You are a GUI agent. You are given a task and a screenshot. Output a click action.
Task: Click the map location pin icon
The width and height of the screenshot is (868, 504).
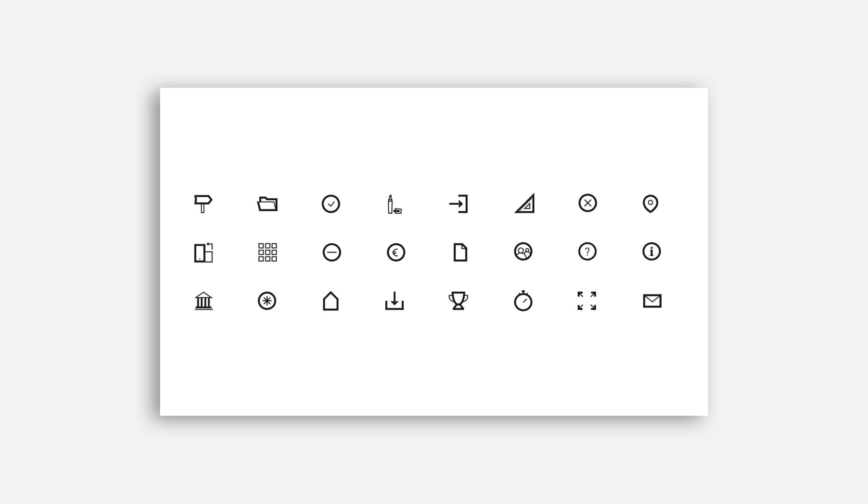[x=651, y=204]
